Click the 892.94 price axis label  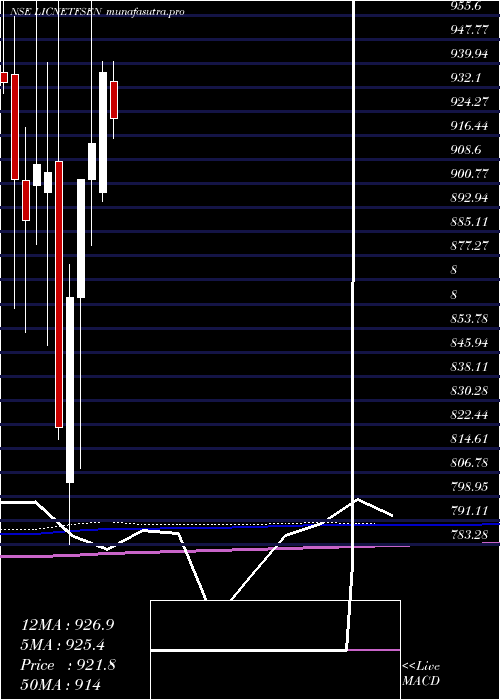pyautogui.click(x=470, y=198)
